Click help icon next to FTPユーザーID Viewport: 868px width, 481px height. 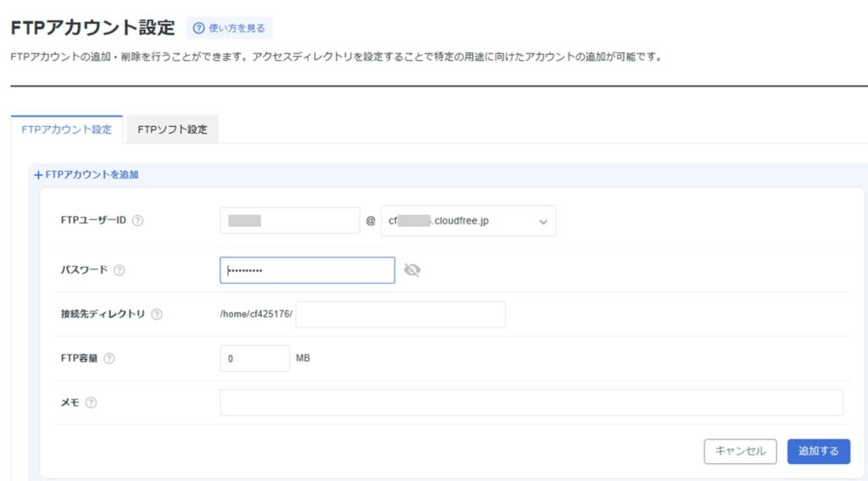[x=138, y=220]
